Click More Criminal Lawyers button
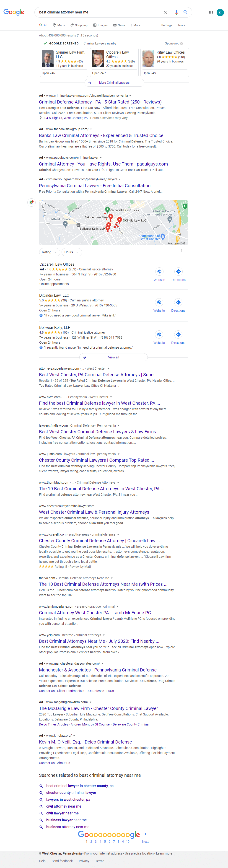 pyautogui.click(x=114, y=83)
